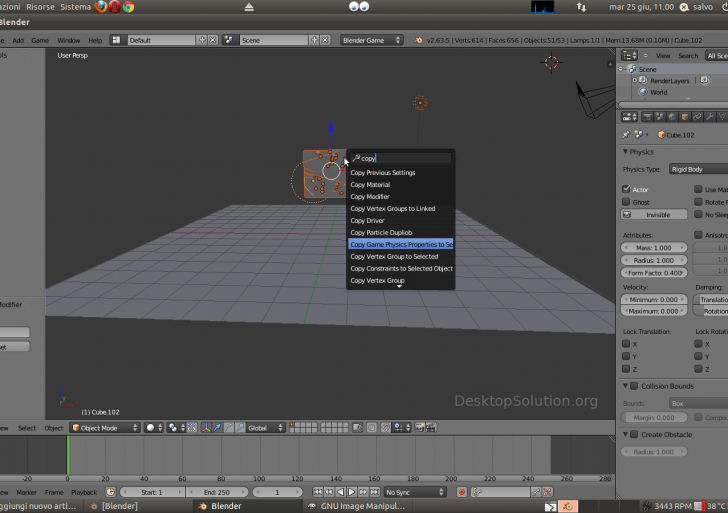Enable the Ghost checkbox
The height and width of the screenshot is (513, 728).
(x=627, y=202)
